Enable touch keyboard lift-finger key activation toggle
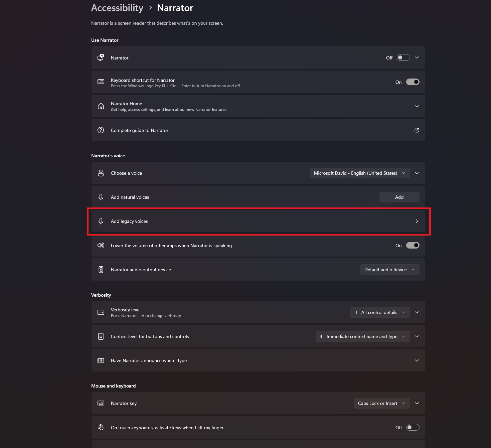 413,428
